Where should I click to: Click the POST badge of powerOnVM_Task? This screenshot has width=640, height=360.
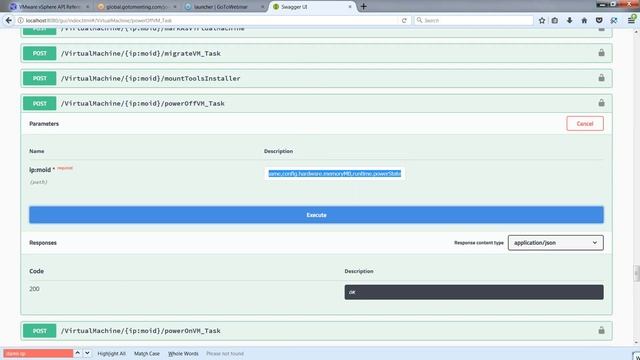[x=40, y=331]
